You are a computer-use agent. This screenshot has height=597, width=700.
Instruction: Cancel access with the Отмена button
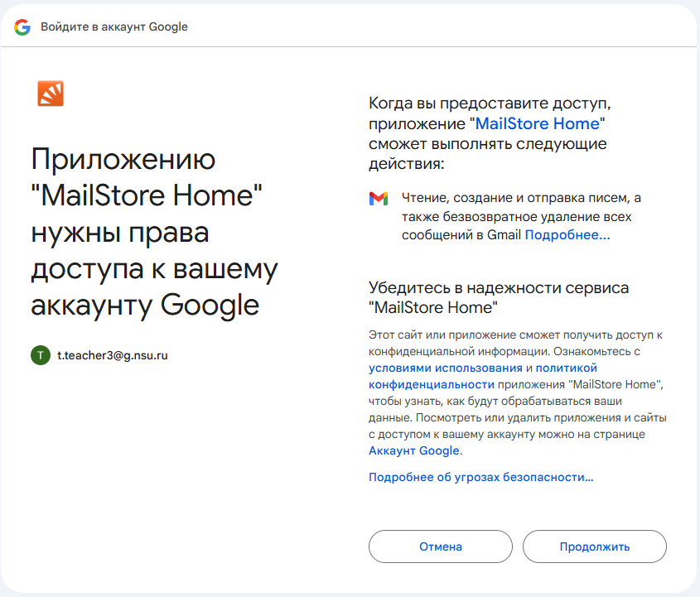pos(441,546)
